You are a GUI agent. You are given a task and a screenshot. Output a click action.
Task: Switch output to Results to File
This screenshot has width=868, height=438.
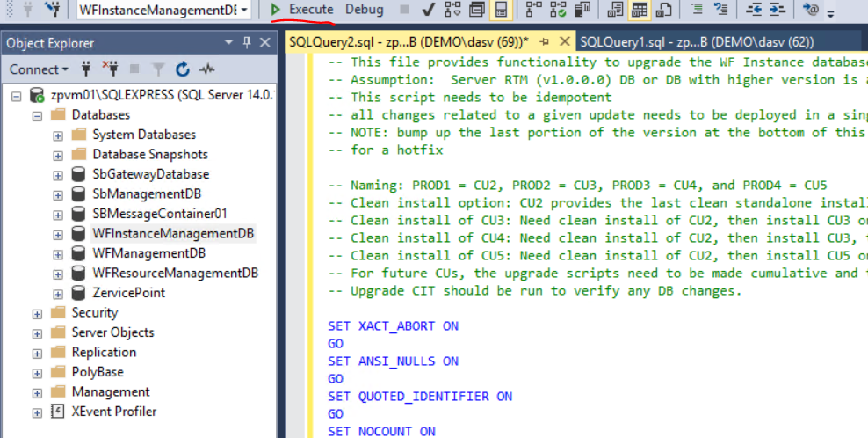click(663, 10)
